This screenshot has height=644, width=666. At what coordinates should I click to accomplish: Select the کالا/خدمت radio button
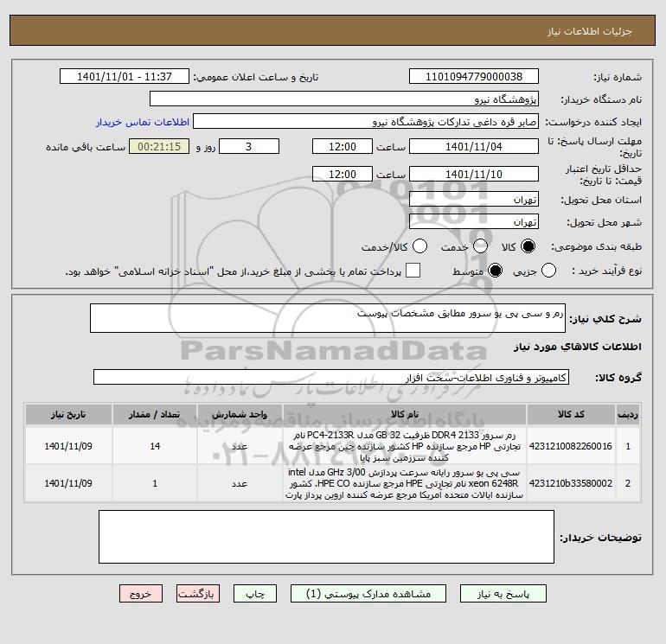419,246
